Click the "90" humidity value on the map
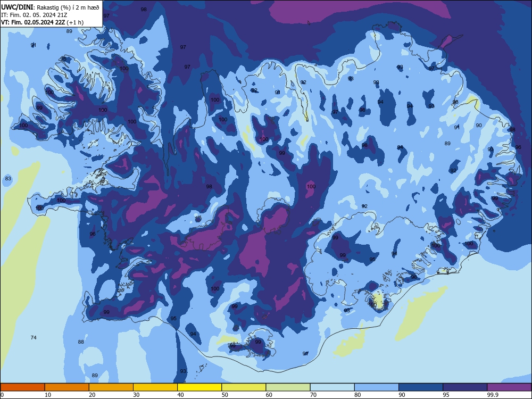Screen dimensions: 532x399 (479, 125)
